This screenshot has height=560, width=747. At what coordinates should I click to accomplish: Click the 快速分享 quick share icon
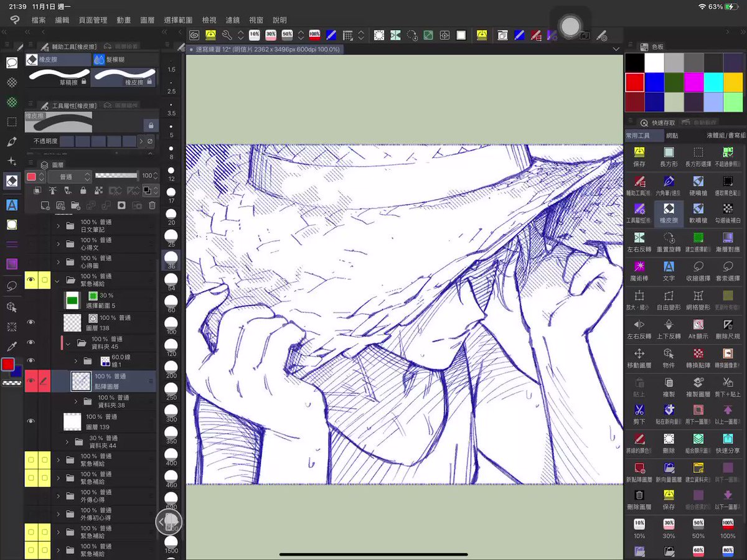(728, 442)
